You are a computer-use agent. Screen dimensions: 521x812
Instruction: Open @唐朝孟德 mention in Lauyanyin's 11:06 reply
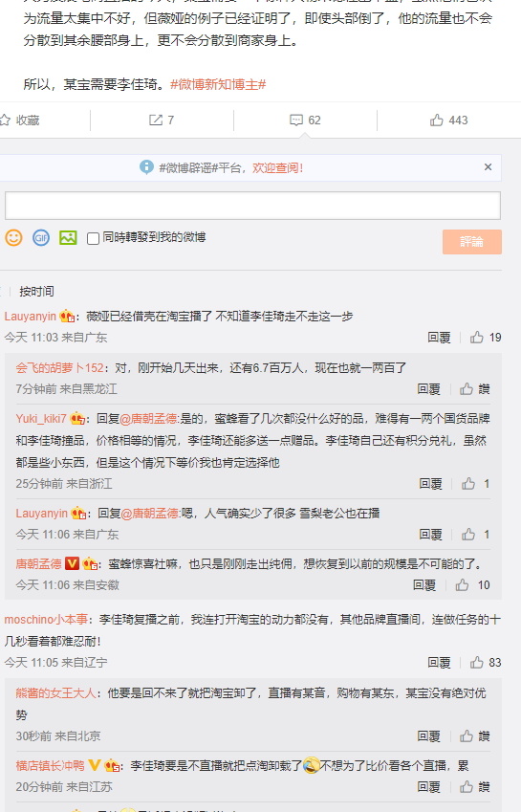tap(150, 514)
